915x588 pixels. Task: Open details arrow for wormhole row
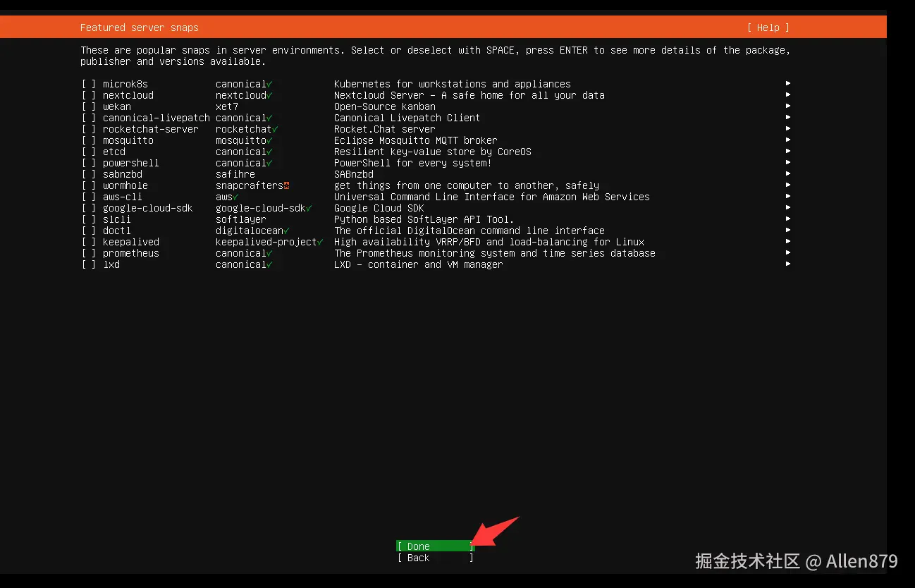click(x=788, y=185)
